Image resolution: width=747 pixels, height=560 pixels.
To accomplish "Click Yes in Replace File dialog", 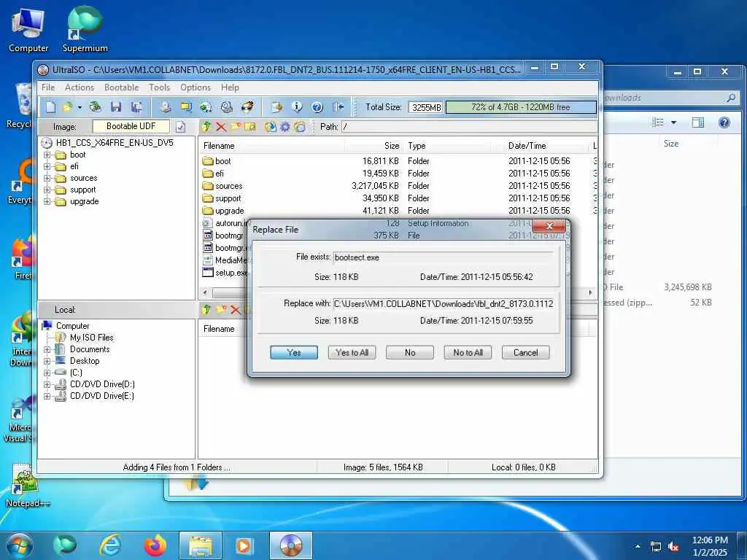I will click(x=294, y=352).
